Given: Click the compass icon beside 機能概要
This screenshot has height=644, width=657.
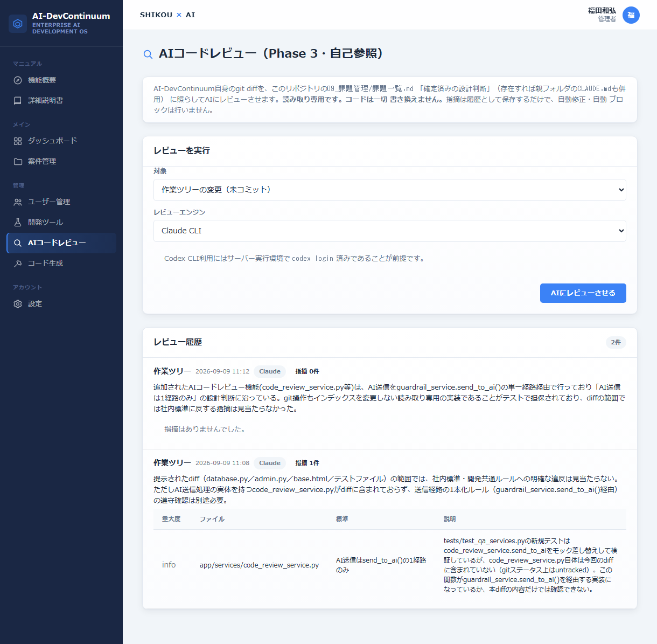Looking at the screenshot, I should [x=18, y=80].
